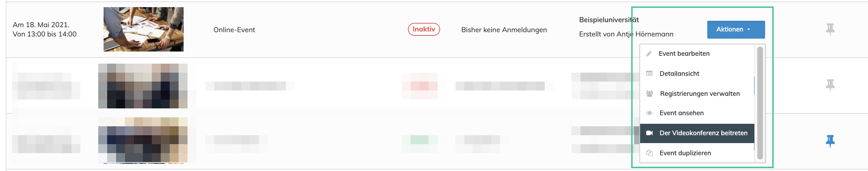Select Event ansehen menu entry
Image resolution: width=868 pixels, height=171 pixels.
[x=682, y=113]
